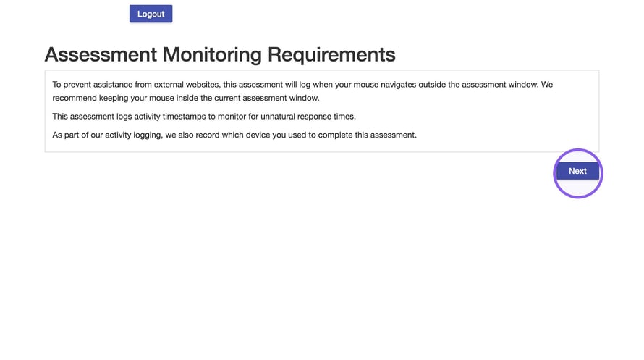The image size is (644, 360).
Task: Click the activity timestamps paragraph
Action: pyautogui.click(x=204, y=117)
